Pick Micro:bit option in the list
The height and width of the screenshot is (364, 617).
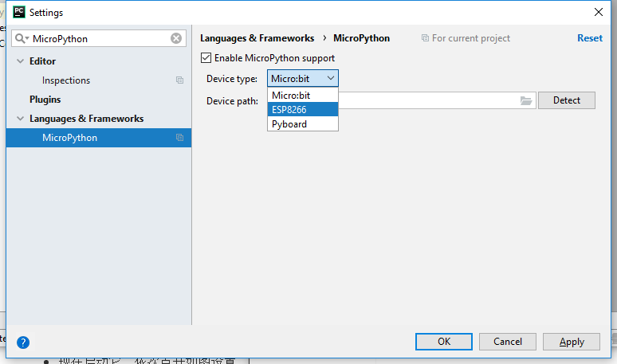(x=302, y=96)
